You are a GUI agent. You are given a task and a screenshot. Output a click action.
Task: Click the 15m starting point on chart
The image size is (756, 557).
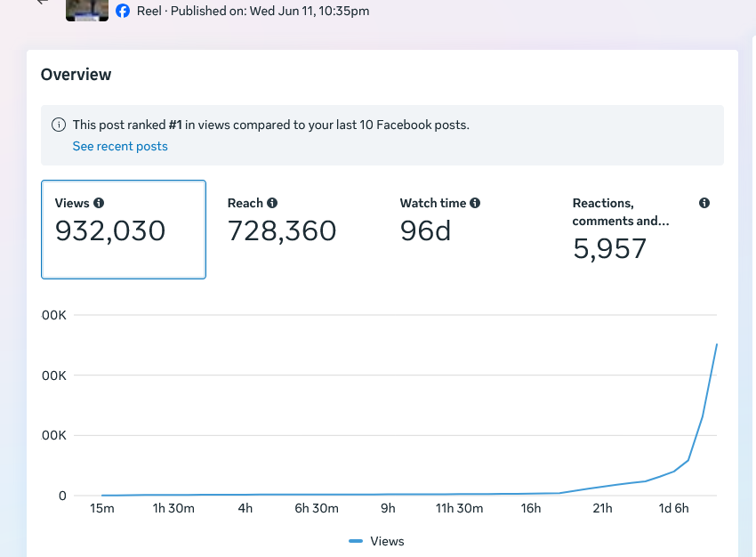tap(102, 508)
